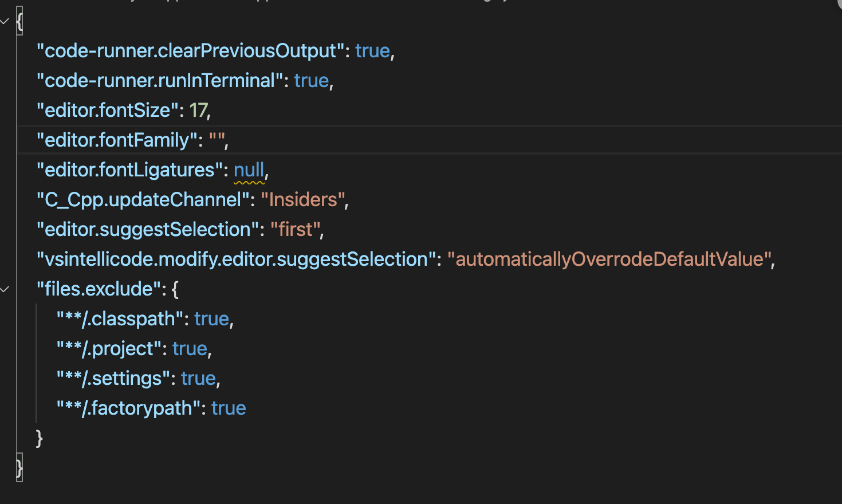This screenshot has width=842, height=504.
Task: Click true value beside "**/.factorypath"
Action: pos(229,408)
